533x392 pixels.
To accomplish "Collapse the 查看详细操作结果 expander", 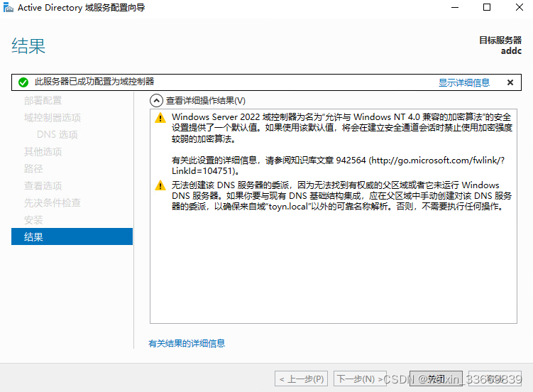I will click(x=156, y=101).
